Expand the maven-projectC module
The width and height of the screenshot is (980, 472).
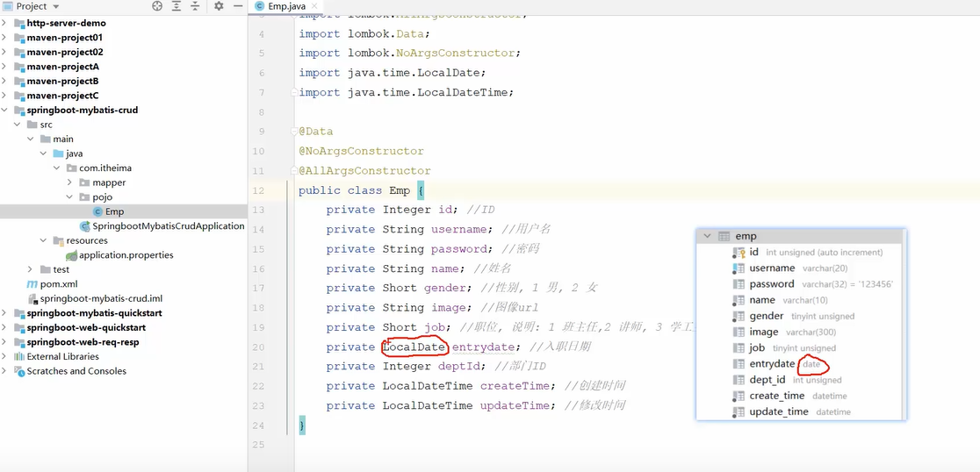(5, 96)
